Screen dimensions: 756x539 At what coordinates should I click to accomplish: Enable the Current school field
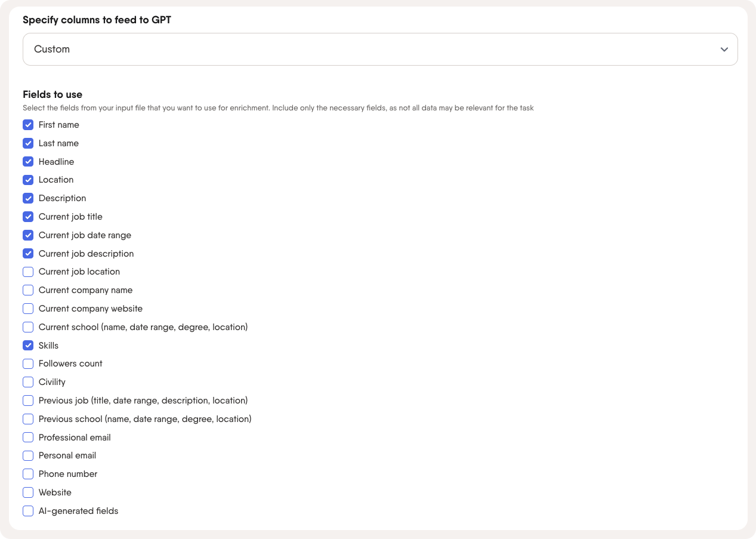point(28,327)
